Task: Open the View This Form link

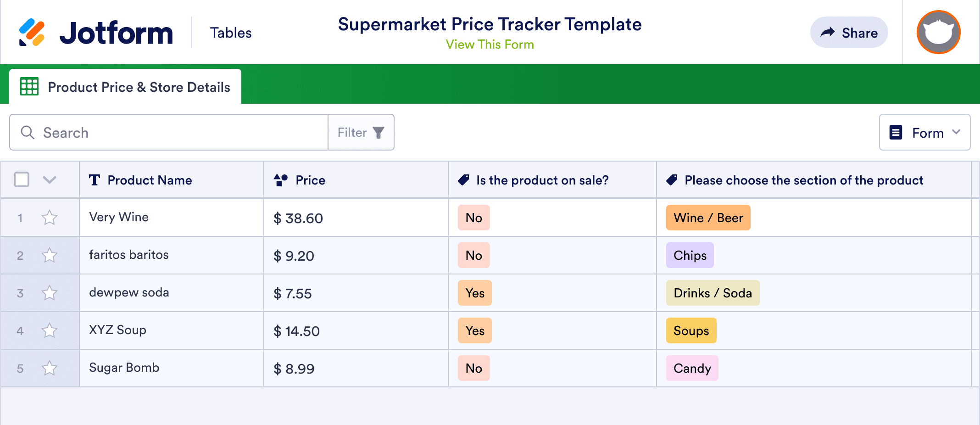Action: (x=490, y=45)
